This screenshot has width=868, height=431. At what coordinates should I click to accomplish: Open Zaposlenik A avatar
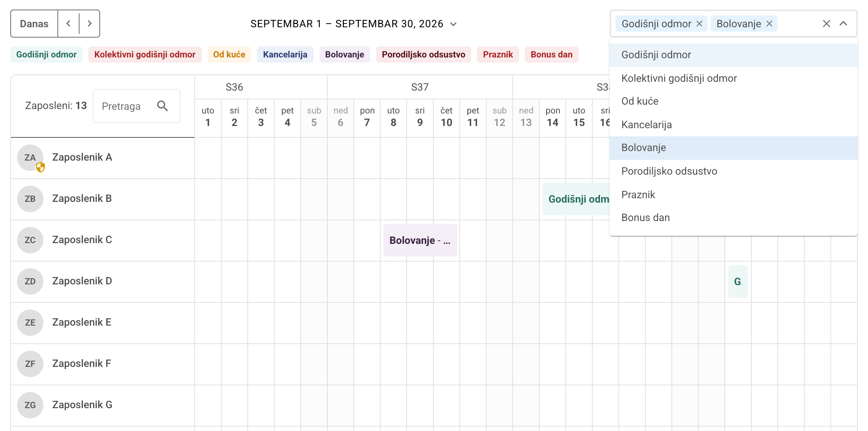tap(30, 158)
